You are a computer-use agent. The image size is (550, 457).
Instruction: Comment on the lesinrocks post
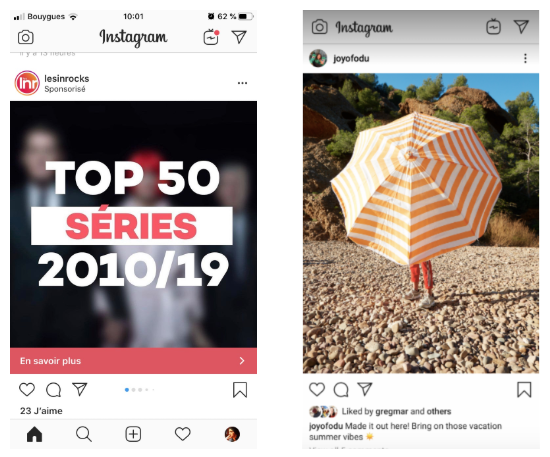click(x=54, y=390)
